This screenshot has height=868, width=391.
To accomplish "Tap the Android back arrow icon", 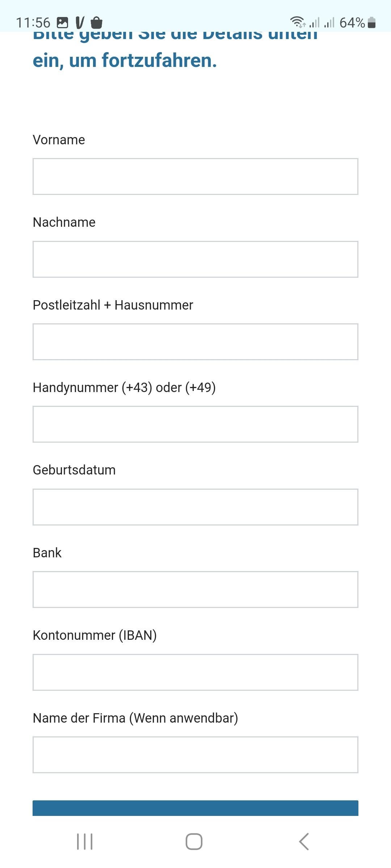I will 304,842.
